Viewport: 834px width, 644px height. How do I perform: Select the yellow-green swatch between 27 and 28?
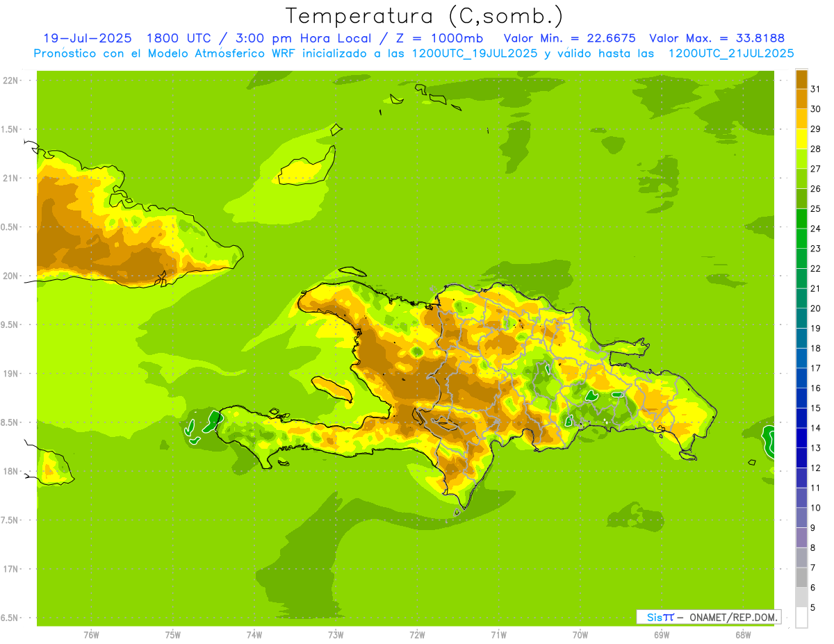pos(801,158)
